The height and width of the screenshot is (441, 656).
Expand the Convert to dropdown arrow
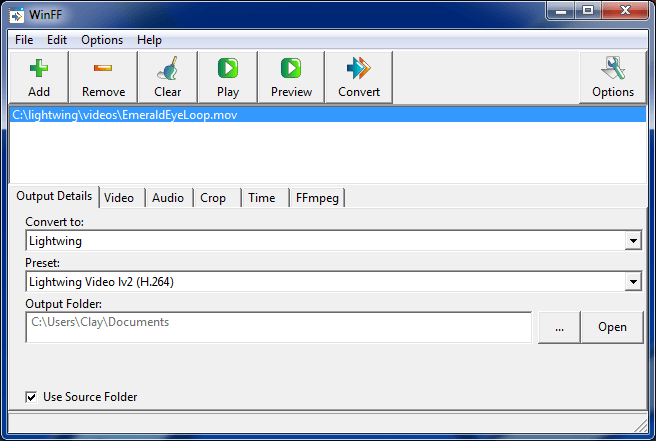pyautogui.click(x=633, y=241)
